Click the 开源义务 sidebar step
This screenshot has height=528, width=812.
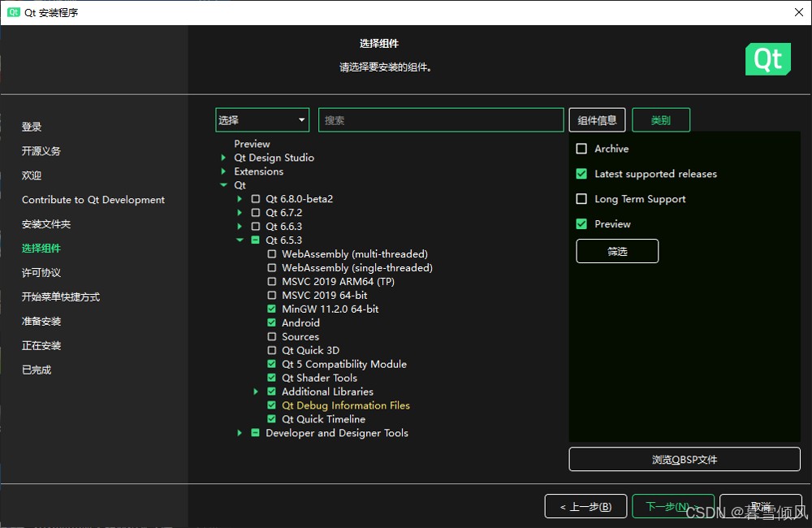[41, 151]
